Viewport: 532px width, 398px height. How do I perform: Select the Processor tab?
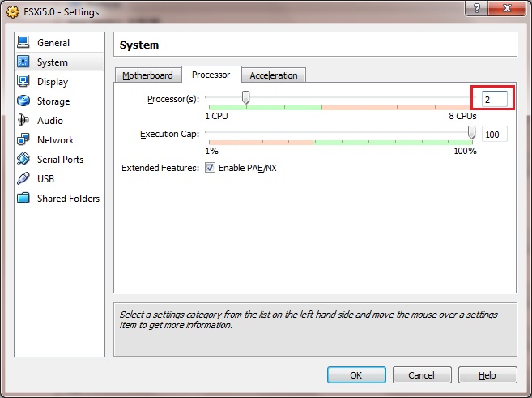point(211,75)
